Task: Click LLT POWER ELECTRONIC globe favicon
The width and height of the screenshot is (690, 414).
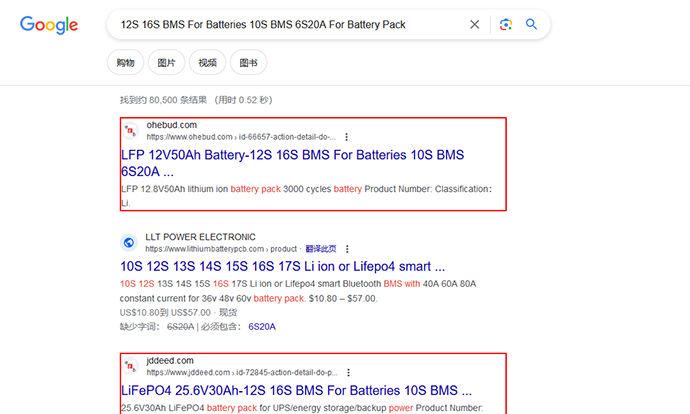Action: pos(128,242)
